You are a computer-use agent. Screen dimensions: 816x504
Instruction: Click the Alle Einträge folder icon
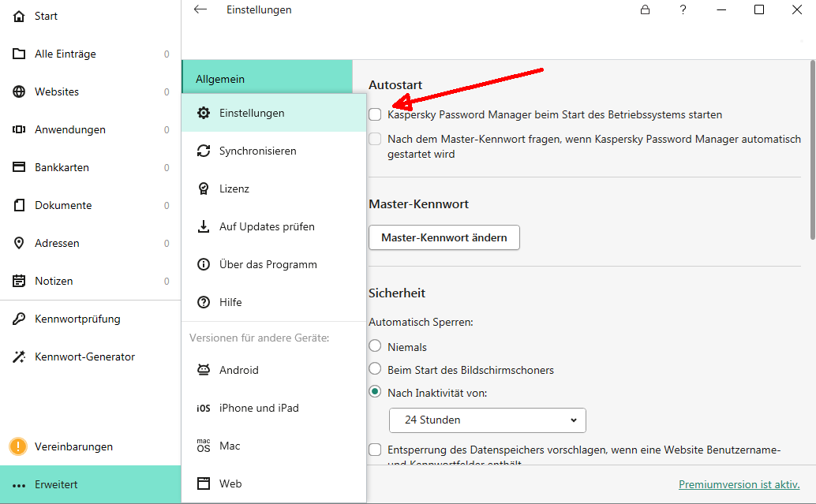pos(19,54)
